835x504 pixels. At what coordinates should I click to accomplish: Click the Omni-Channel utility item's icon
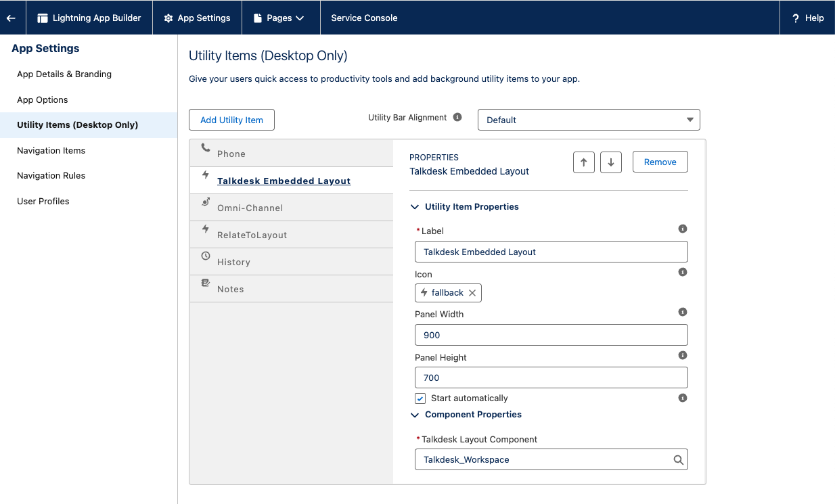point(206,202)
